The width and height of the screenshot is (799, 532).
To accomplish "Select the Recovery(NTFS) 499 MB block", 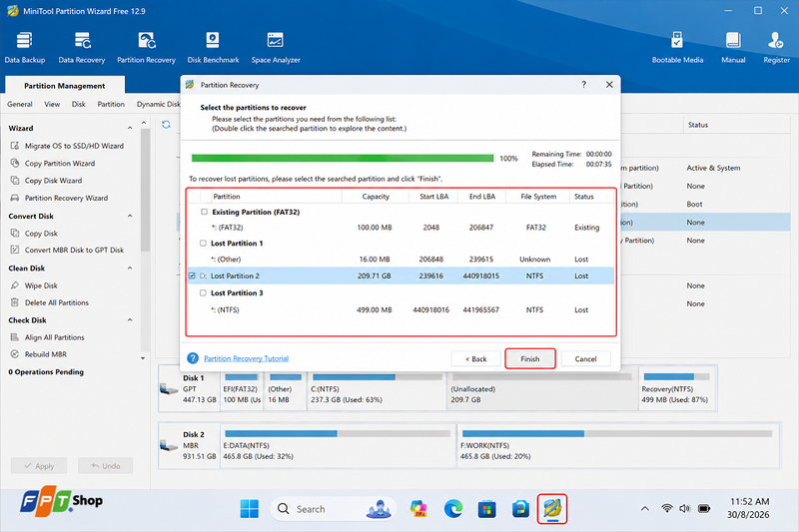I will point(676,389).
